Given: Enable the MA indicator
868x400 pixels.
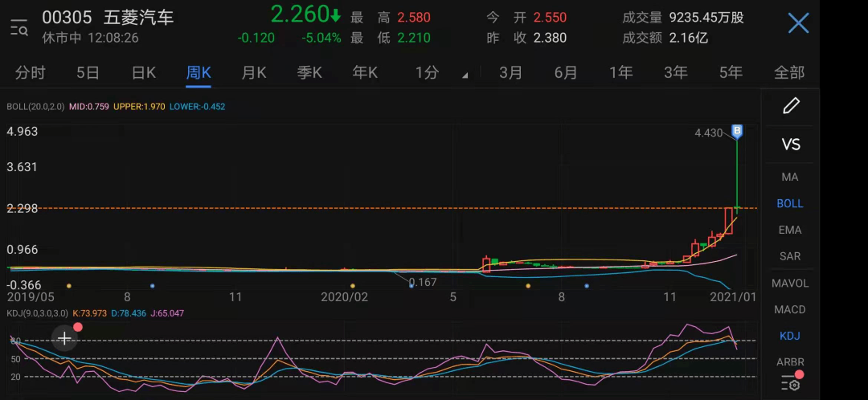Looking at the screenshot, I should coord(790,177).
